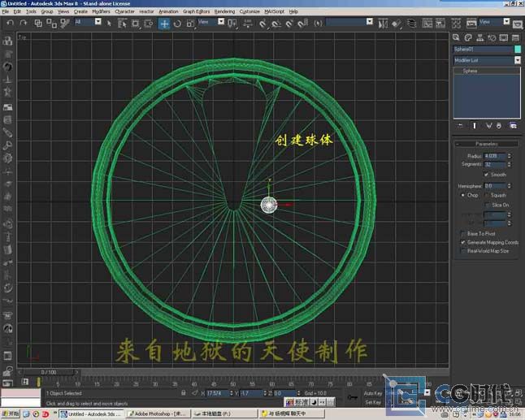Activate the Select Object arrow tool
The image size is (525, 420).
[x=109, y=23]
